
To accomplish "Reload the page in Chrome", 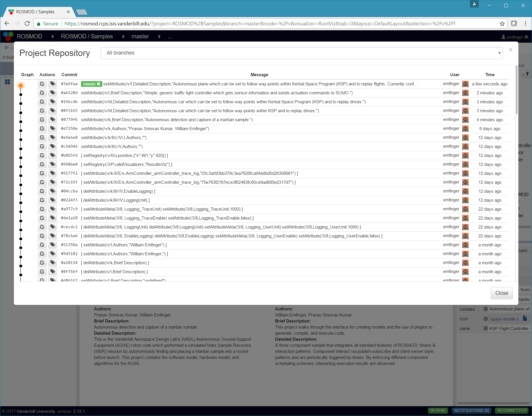I will (x=27, y=24).
